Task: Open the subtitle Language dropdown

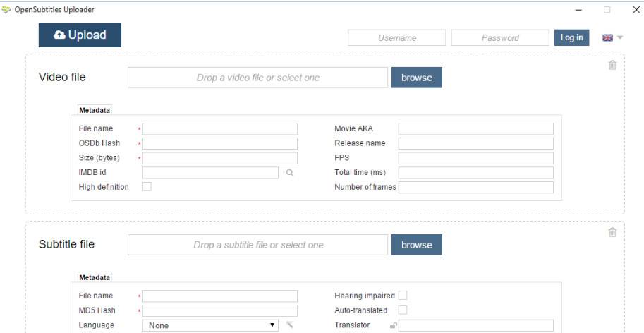Action: coord(211,325)
